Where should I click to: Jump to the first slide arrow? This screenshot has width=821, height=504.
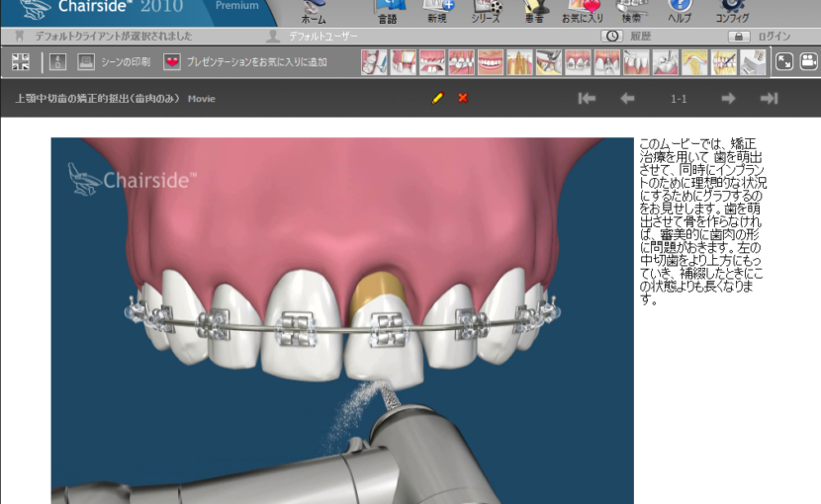(x=587, y=99)
